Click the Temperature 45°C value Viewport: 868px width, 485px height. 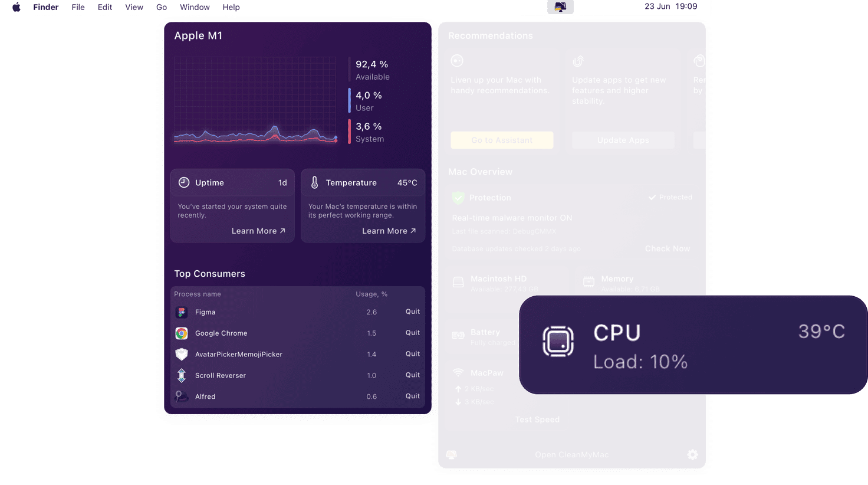click(407, 183)
